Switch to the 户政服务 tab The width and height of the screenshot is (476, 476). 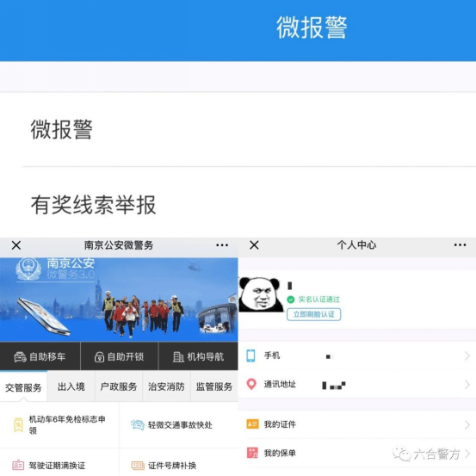(119, 386)
